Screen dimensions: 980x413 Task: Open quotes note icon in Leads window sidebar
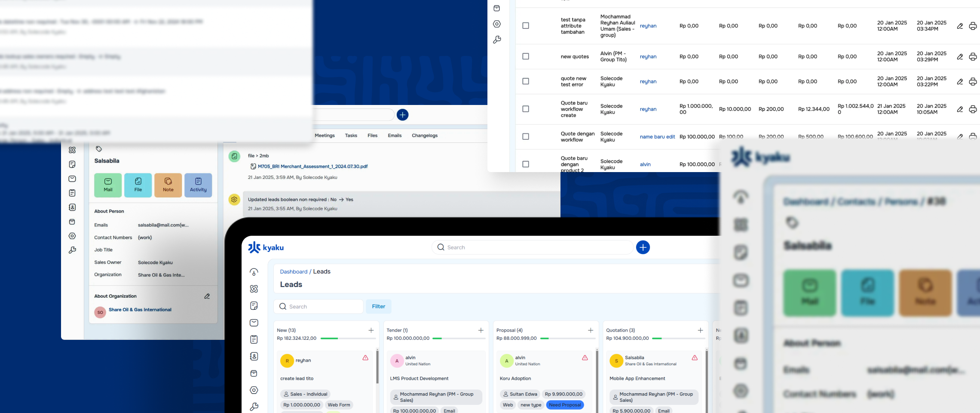point(254,305)
